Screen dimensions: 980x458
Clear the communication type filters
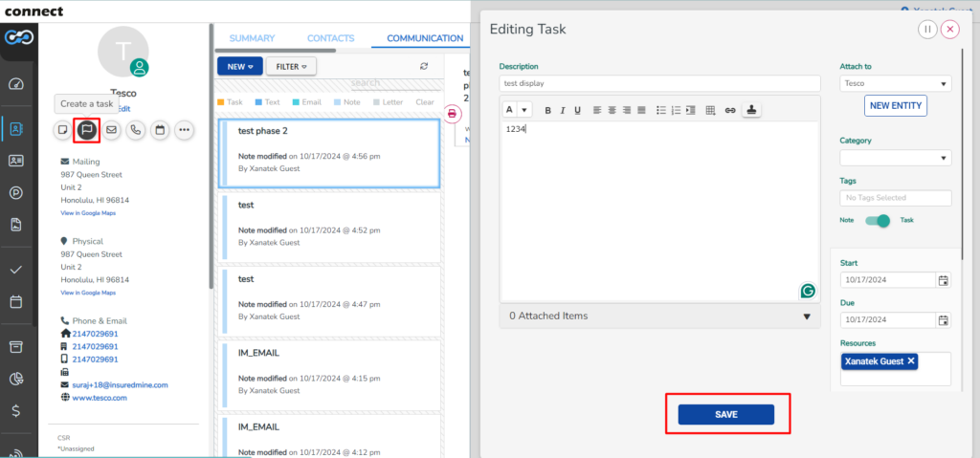425,102
